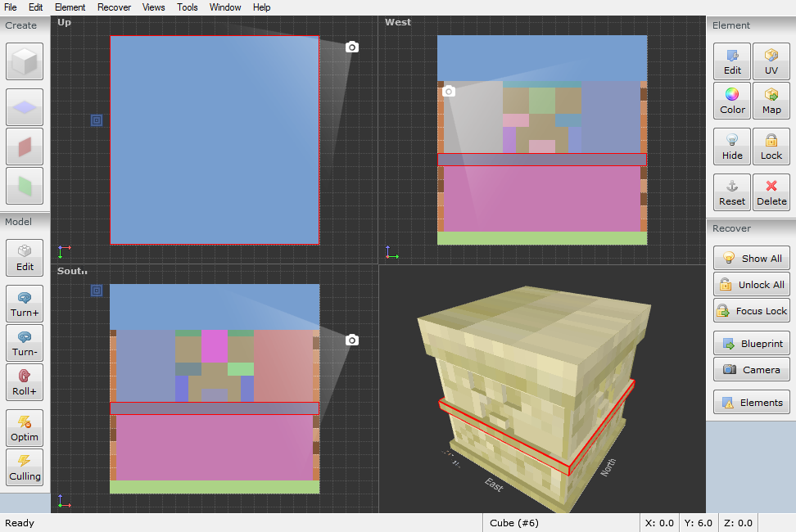
Task: Click the "Z: 0.0" status value
Action: tap(738, 523)
